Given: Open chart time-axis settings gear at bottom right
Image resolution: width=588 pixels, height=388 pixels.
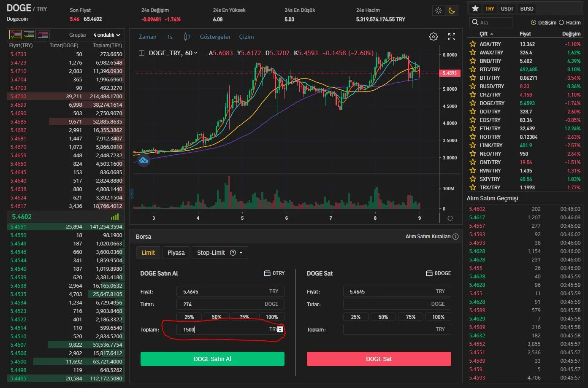Looking at the screenshot, I should tap(450, 218).
